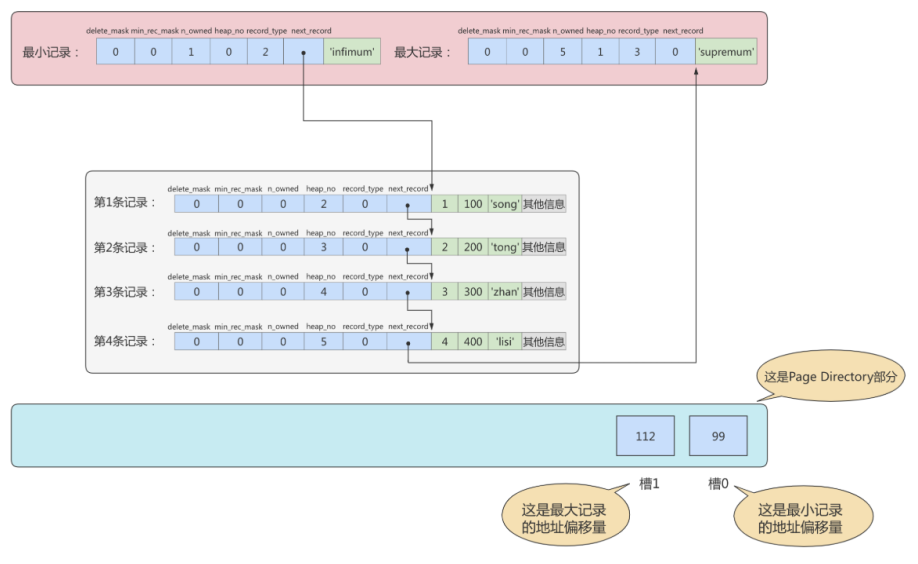Screen dimensions: 918x564
Task: Click the 'Page Directory' callout bubble
Action: pos(836,377)
